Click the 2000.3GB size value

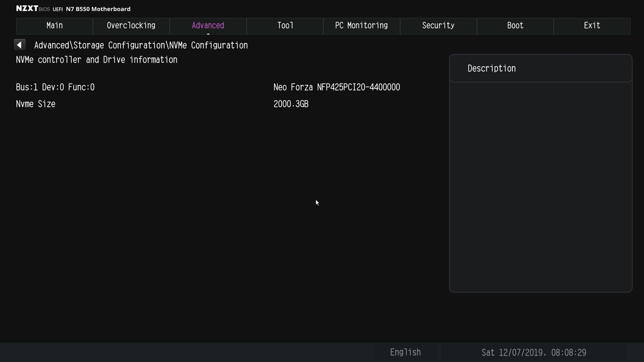(291, 104)
